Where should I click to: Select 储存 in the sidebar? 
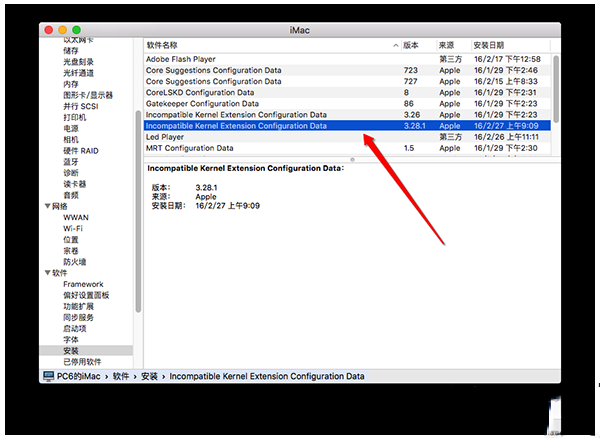pyautogui.click(x=71, y=51)
